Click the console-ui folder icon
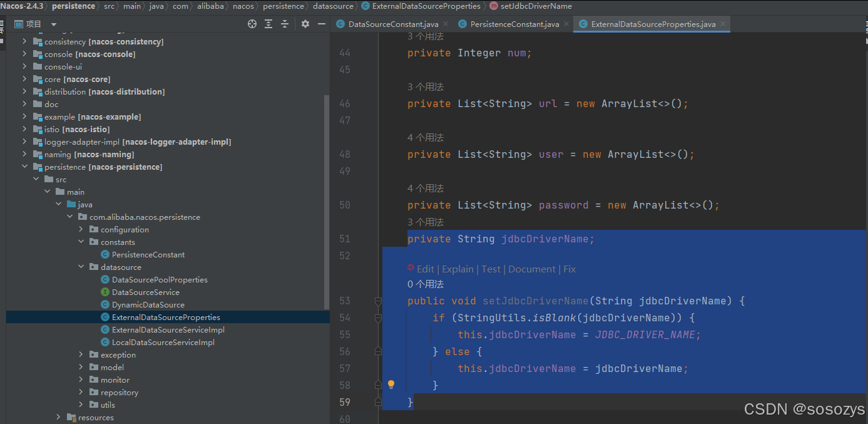The image size is (868, 424). 38,66
